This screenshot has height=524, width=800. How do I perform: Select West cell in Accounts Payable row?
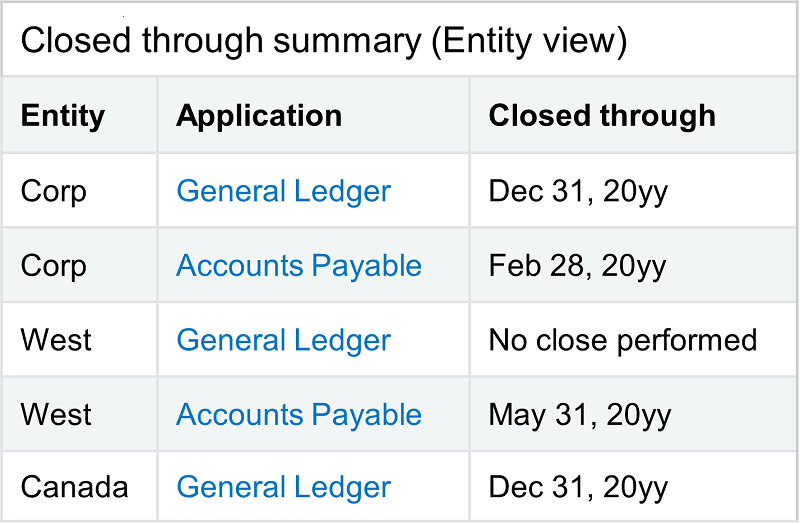pos(56,415)
